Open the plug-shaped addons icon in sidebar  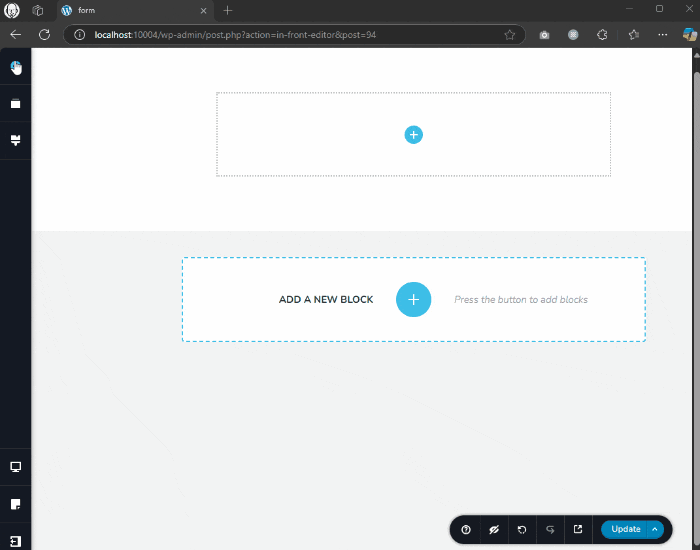16,141
